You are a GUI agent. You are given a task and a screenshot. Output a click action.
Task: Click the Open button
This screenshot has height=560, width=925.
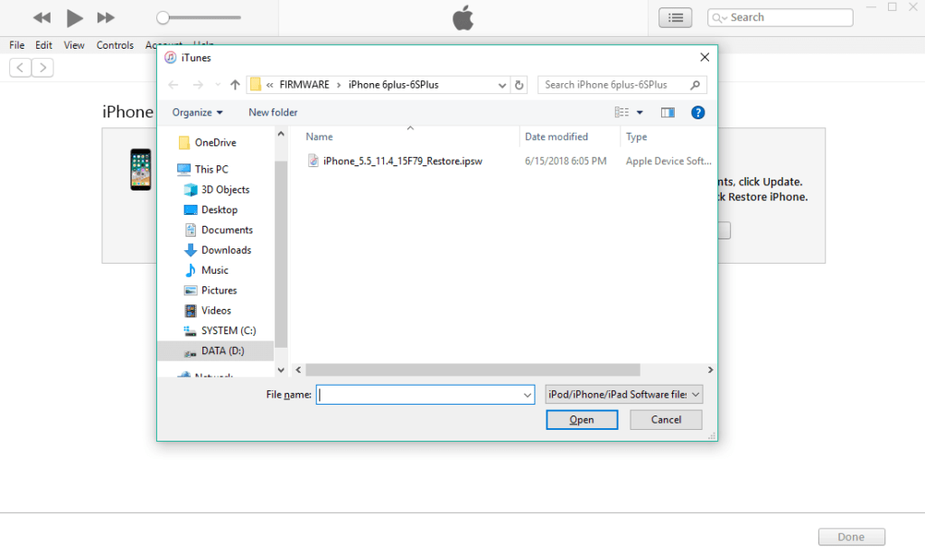pos(582,420)
